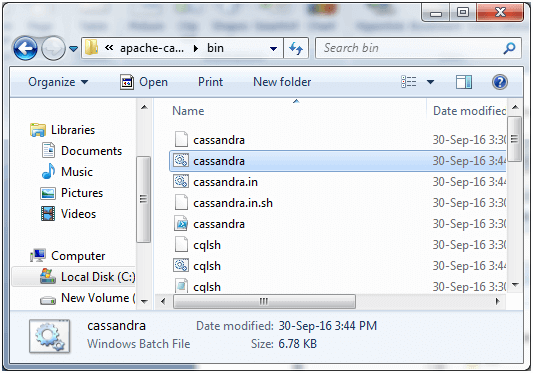Click Print in the toolbar
Image resolution: width=533 pixels, height=373 pixels.
click(x=210, y=82)
